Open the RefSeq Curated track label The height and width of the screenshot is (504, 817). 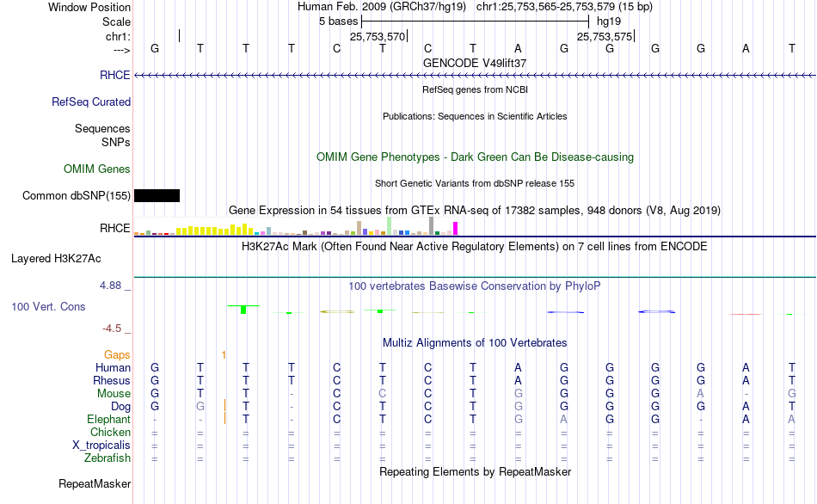pyautogui.click(x=90, y=101)
